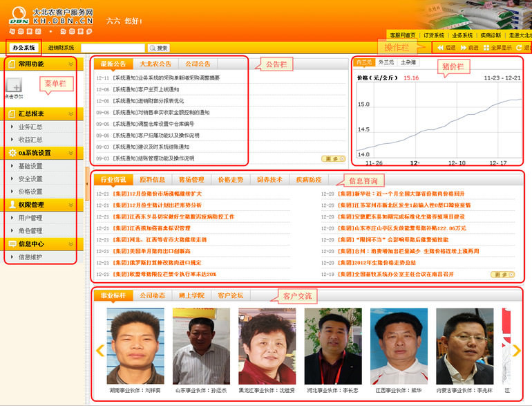
Task: Click the search text input field
Action: 113,48
